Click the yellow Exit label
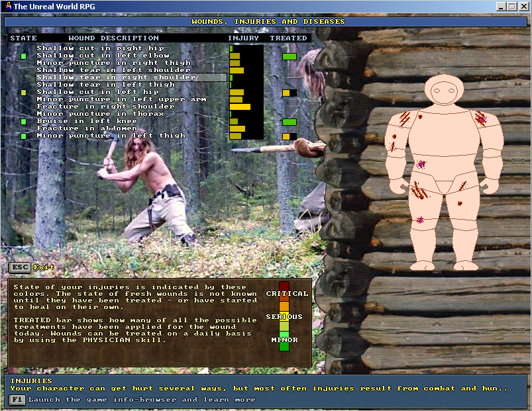532x411 pixels. tap(44, 267)
